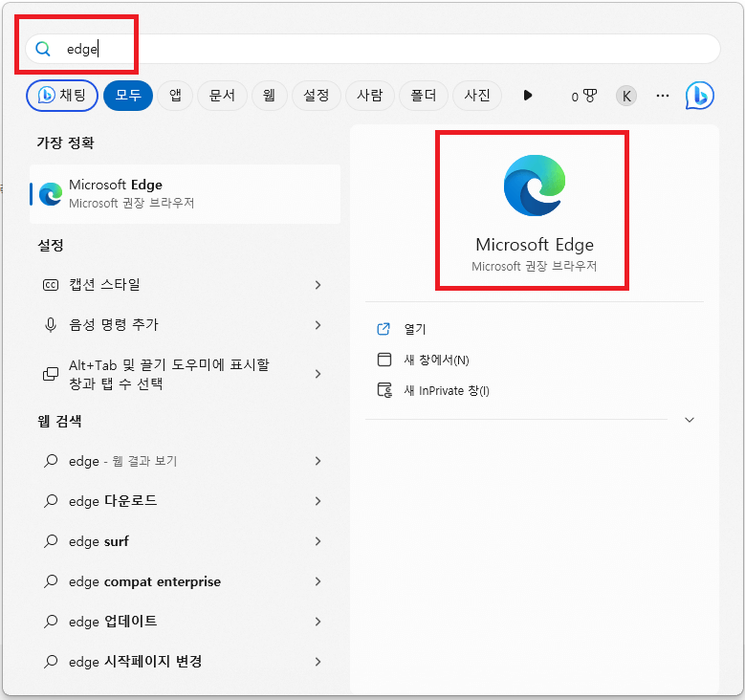Viewport: 745px width, 700px height.
Task: Switch to the 웹 filter tab
Action: (x=269, y=96)
